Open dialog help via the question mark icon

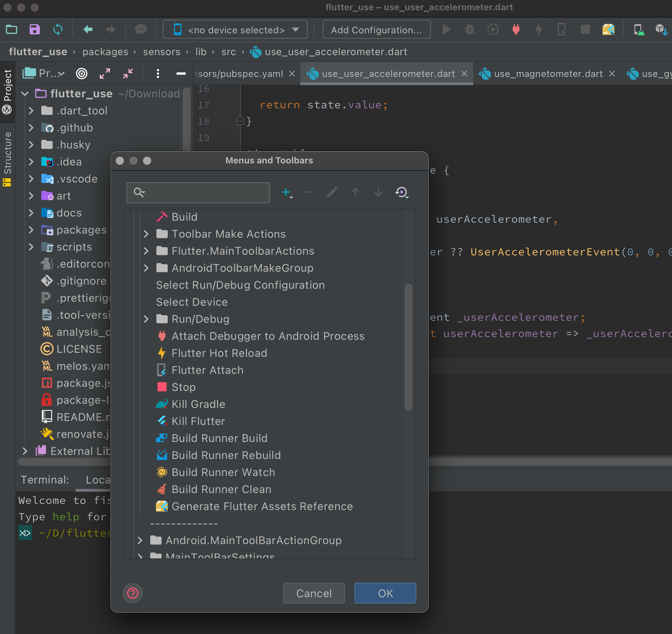pos(132,593)
